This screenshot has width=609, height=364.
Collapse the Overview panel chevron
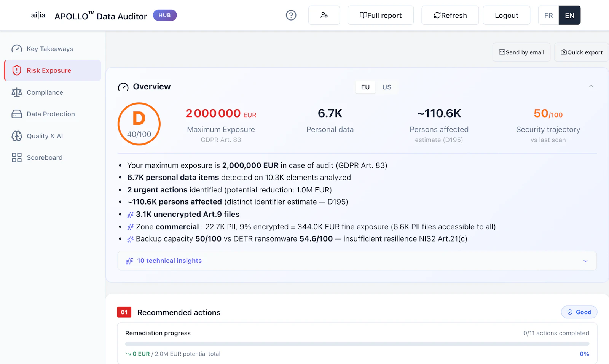click(591, 86)
